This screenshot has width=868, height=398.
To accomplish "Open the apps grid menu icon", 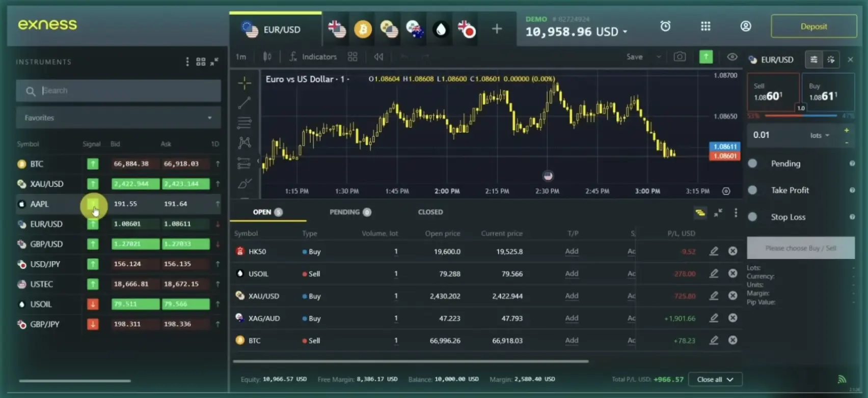I will click(x=706, y=26).
